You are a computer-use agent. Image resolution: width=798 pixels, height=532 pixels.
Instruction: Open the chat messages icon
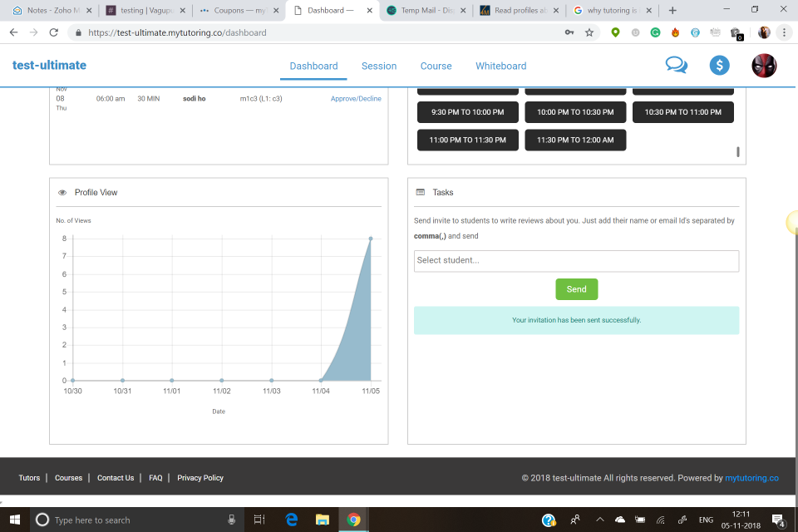point(676,64)
